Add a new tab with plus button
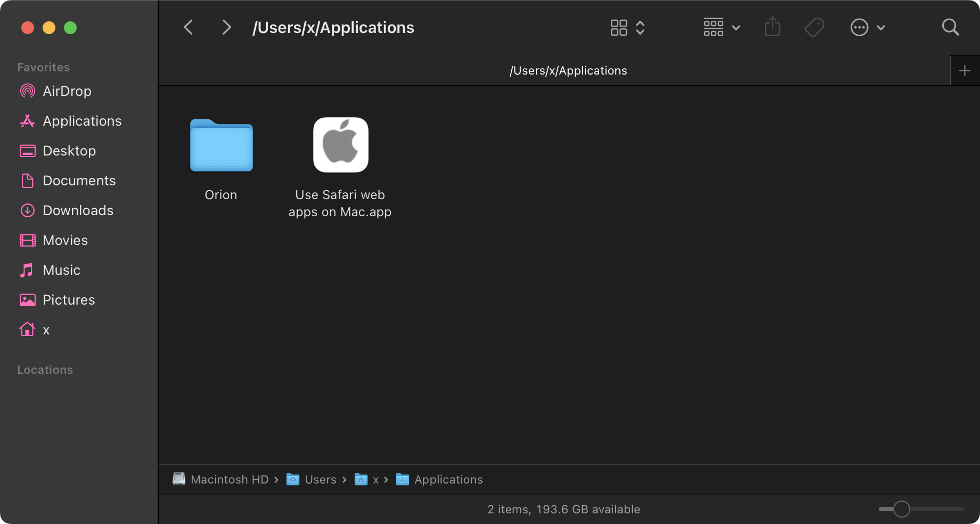The height and width of the screenshot is (524, 980). click(965, 71)
